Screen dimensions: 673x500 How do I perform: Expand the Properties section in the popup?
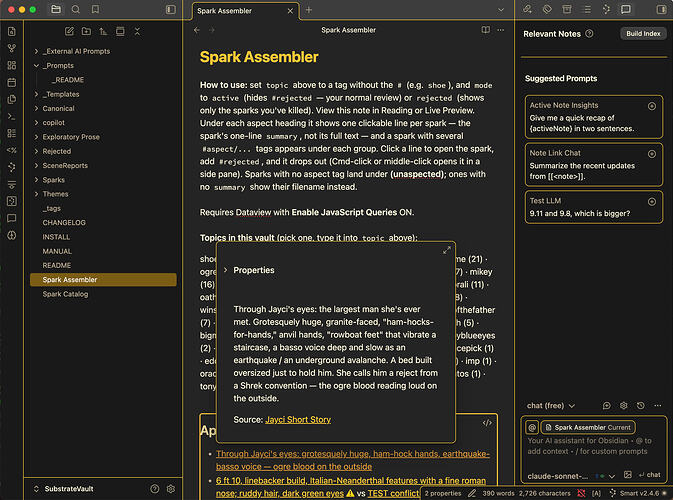pos(225,270)
